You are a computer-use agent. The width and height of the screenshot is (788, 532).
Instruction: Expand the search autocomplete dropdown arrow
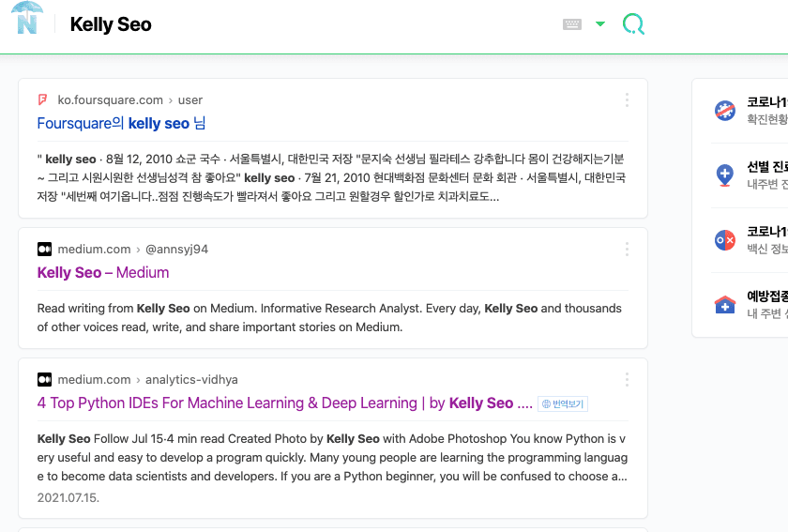click(600, 23)
